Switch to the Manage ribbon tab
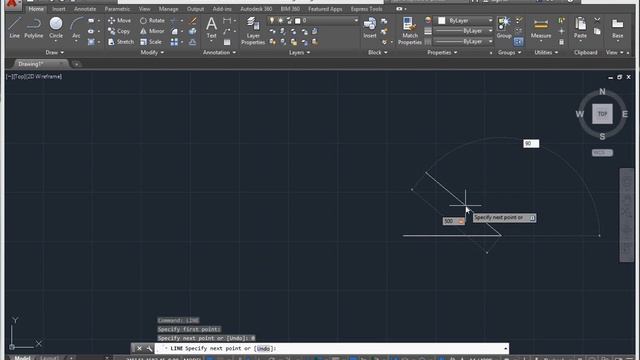 click(168, 9)
